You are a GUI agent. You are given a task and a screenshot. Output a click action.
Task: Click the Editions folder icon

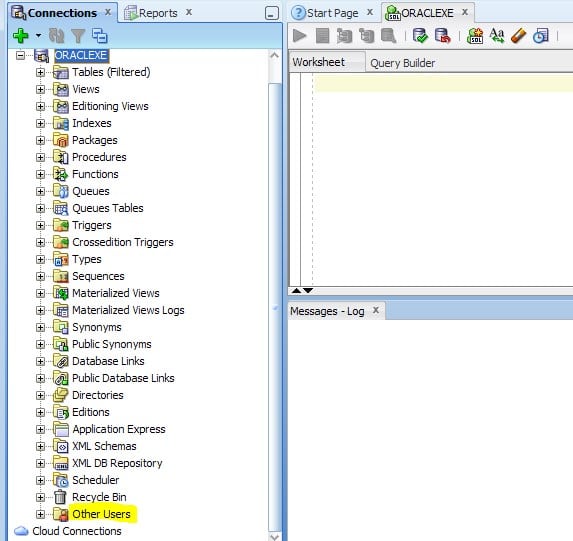(x=61, y=412)
